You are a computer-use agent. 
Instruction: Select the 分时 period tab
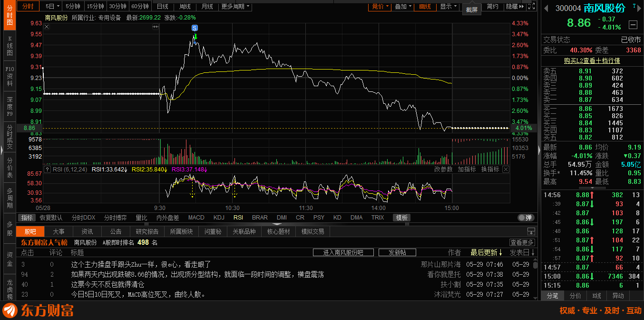pos(28,7)
